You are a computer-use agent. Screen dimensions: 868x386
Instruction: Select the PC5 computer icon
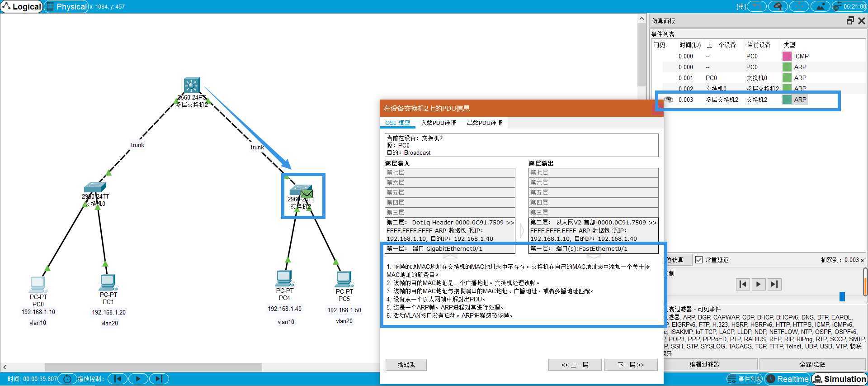[x=344, y=279]
